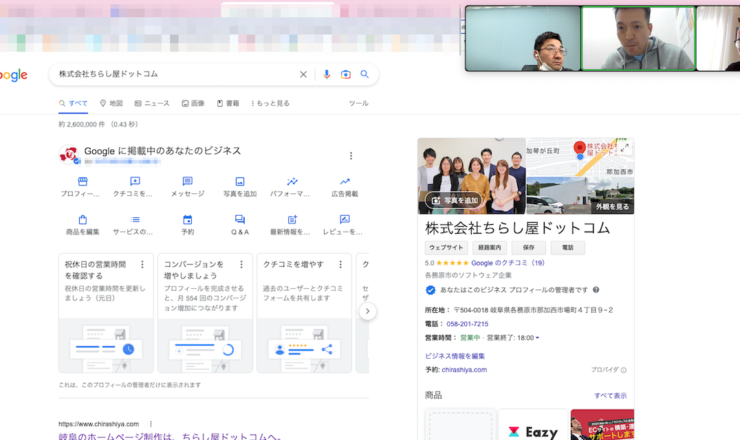Click the プロバイダ info icon

(x=623, y=370)
